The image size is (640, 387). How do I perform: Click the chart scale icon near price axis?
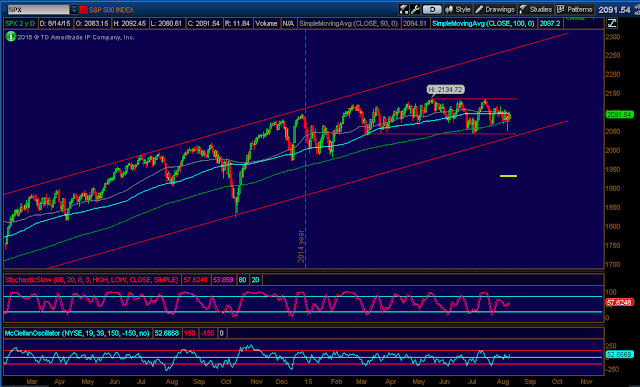click(612, 24)
